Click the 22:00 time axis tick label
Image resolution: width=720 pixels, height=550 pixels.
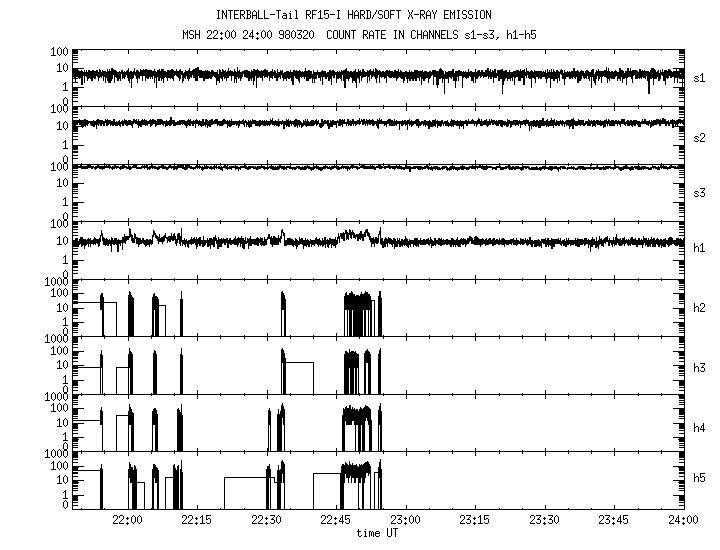127,522
